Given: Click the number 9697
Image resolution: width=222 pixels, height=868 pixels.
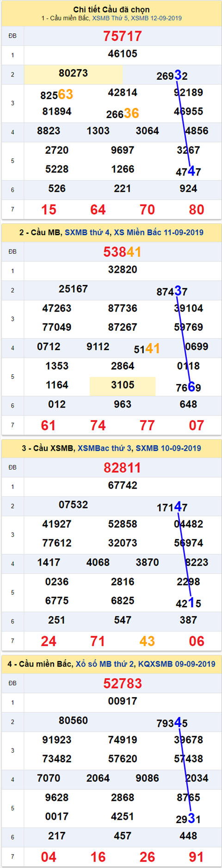Looking at the screenshot, I should (123, 151).
